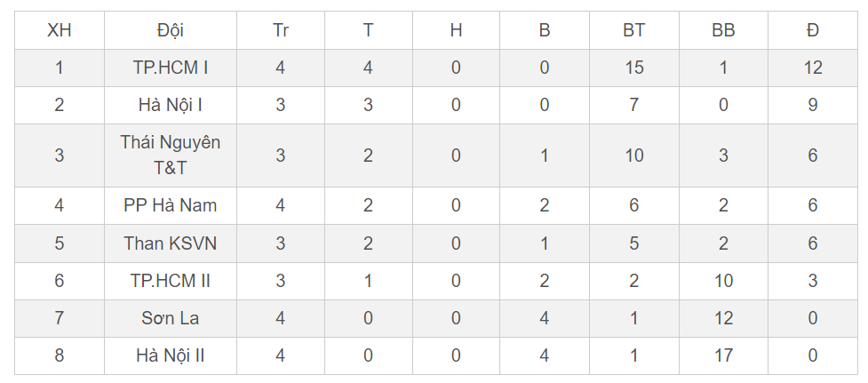Select the Tr column header
The width and height of the screenshot is (868, 383).
click(281, 30)
